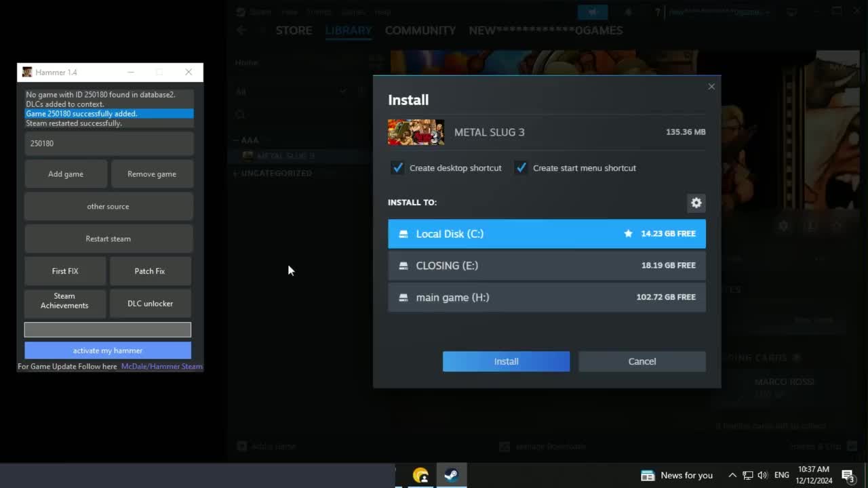Open the Windows notification center icon
868x488 pixels.
click(848, 475)
